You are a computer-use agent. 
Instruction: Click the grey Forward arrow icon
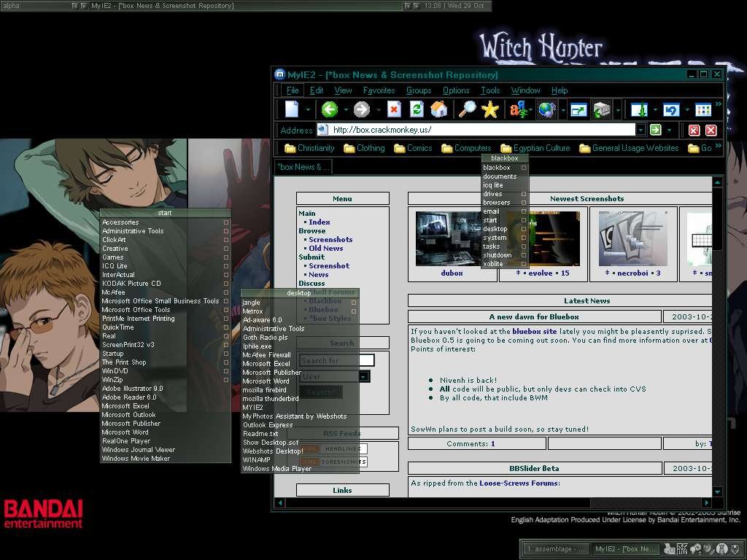362,109
